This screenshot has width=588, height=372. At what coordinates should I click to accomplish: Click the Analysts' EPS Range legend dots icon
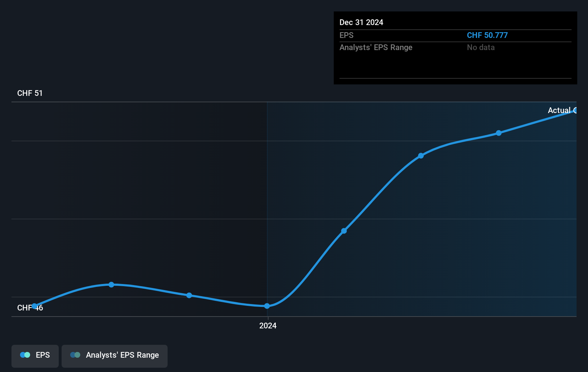75,355
